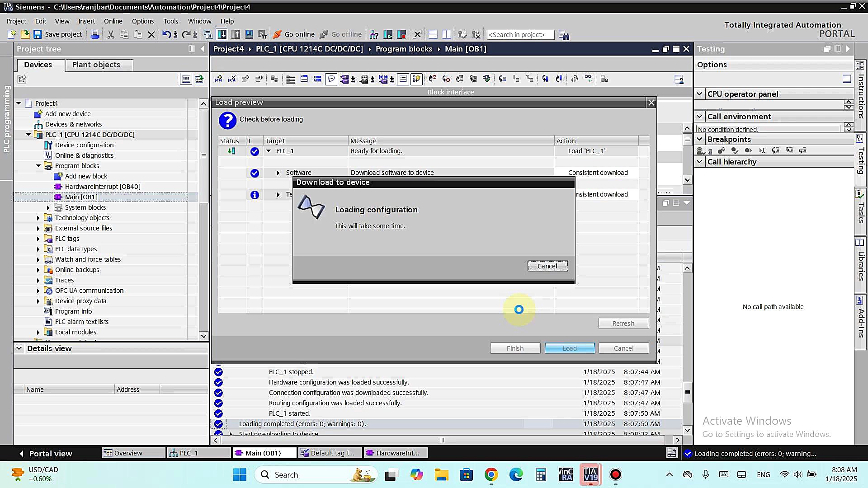
Task: Collapse the Call hierarchy section
Action: click(x=700, y=162)
